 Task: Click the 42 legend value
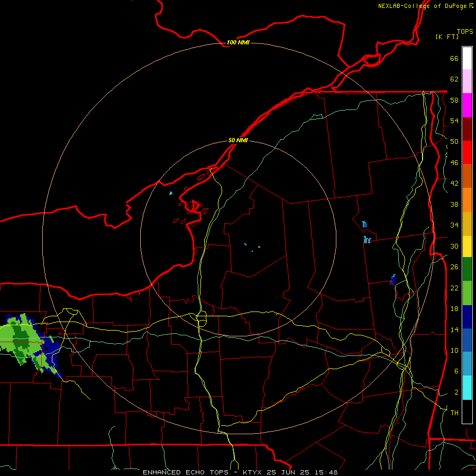point(454,184)
